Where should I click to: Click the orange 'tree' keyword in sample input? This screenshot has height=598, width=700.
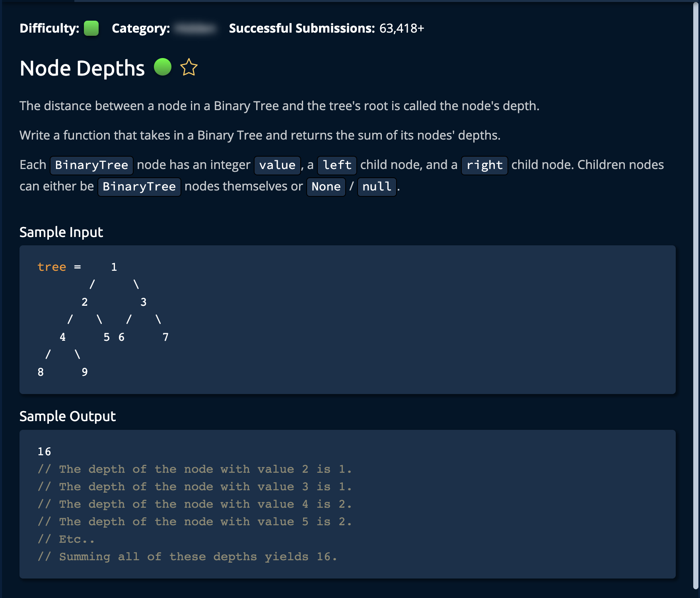click(52, 267)
